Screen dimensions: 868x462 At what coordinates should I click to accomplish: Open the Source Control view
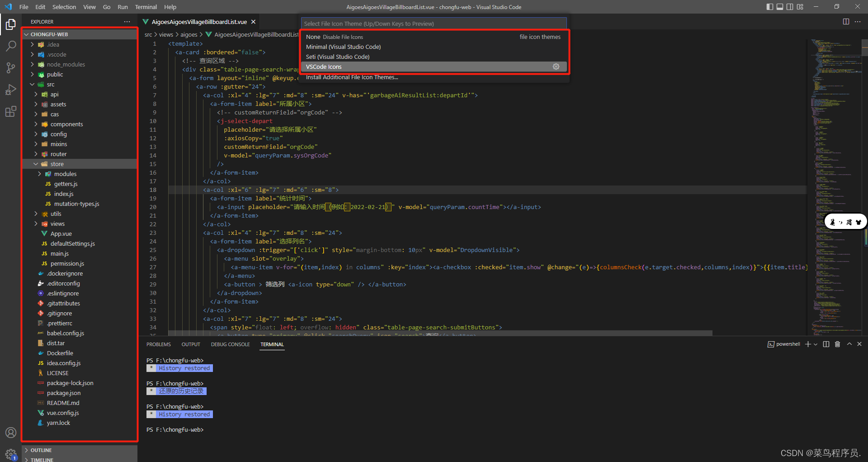pos(11,68)
